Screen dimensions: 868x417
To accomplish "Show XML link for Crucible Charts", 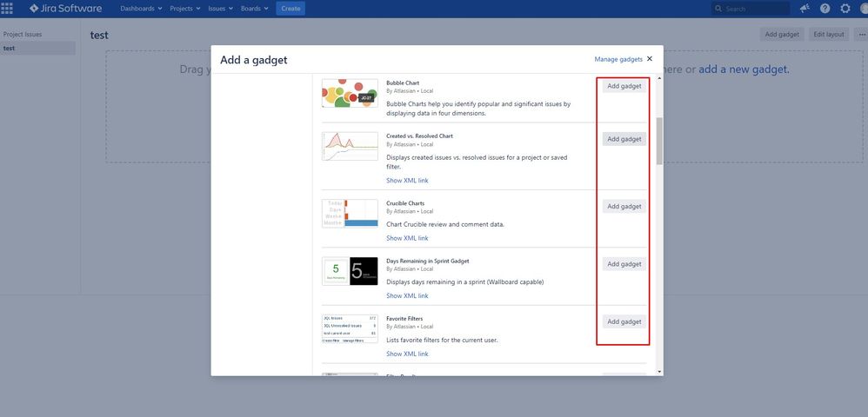I will [x=407, y=238].
